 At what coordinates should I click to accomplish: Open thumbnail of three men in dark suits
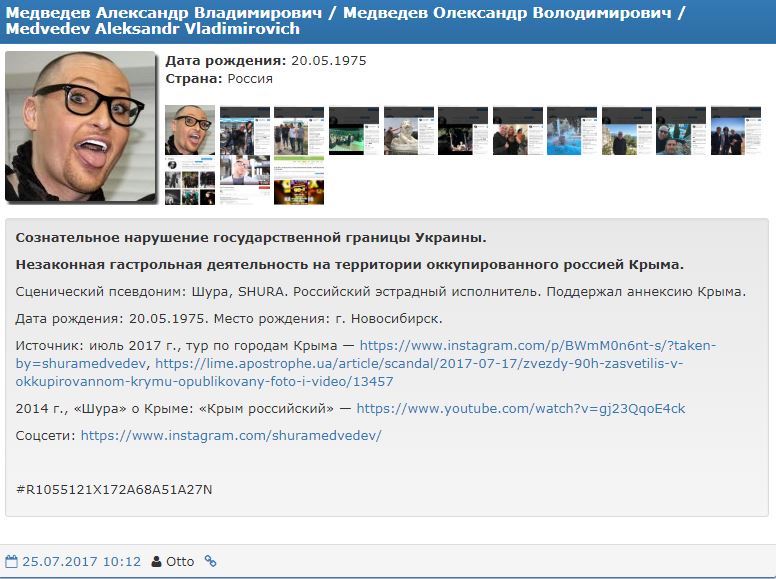click(x=736, y=131)
